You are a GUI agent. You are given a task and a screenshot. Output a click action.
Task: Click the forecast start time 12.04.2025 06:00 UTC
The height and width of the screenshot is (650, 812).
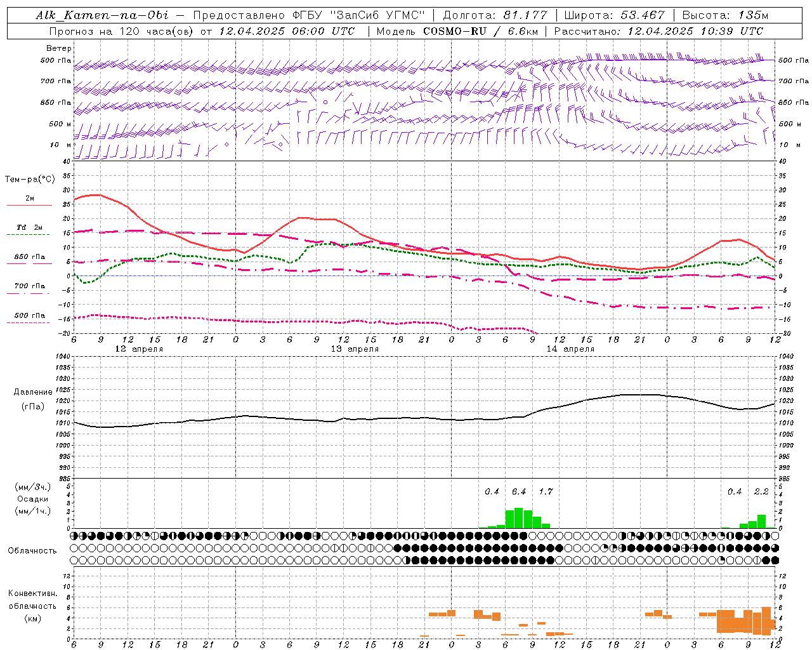point(287,31)
